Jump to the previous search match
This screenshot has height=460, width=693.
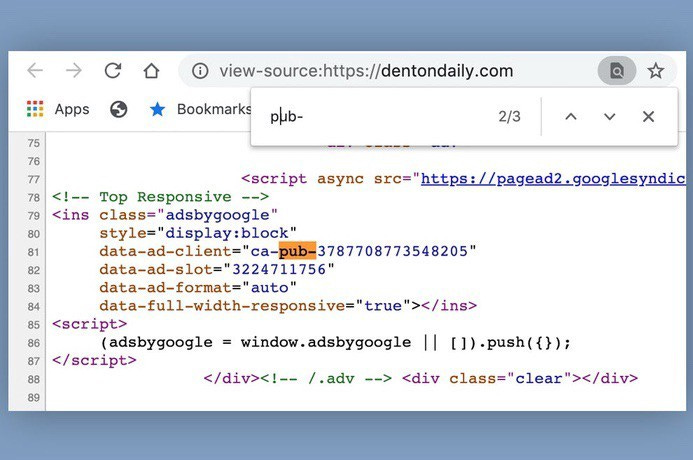[571, 117]
